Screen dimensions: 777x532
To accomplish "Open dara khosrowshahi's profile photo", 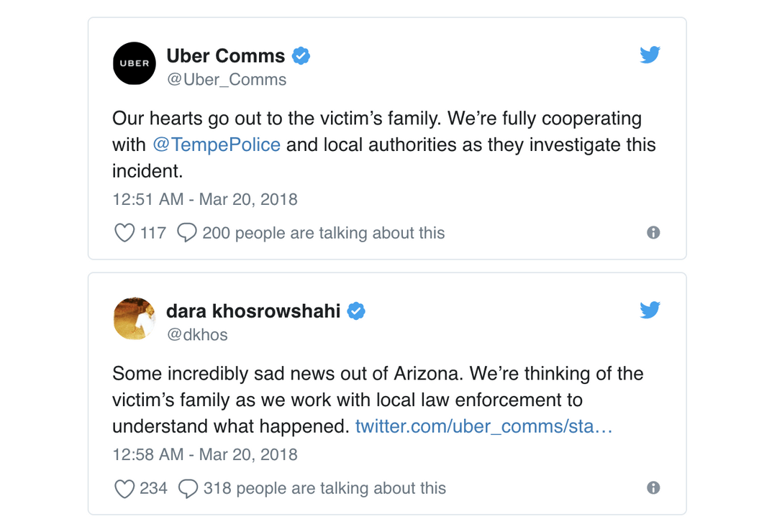I will pos(135,318).
